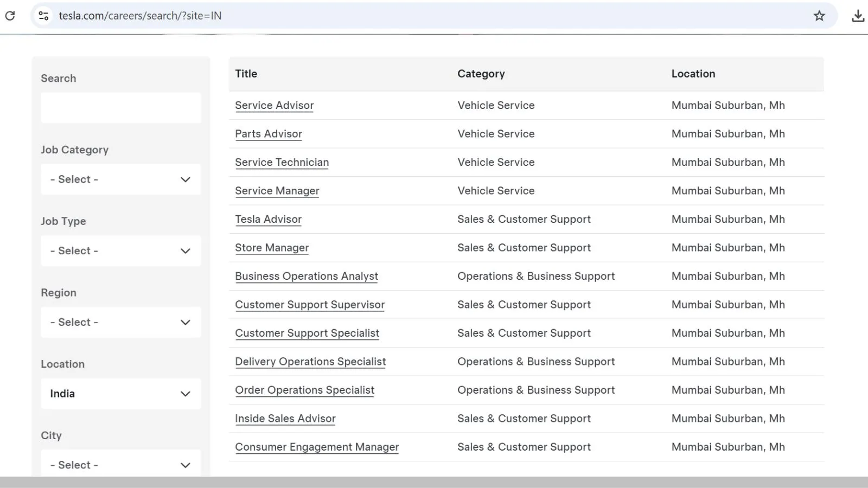868x488 pixels.
Task: Open the Location dropdown showing India
Action: point(121,394)
